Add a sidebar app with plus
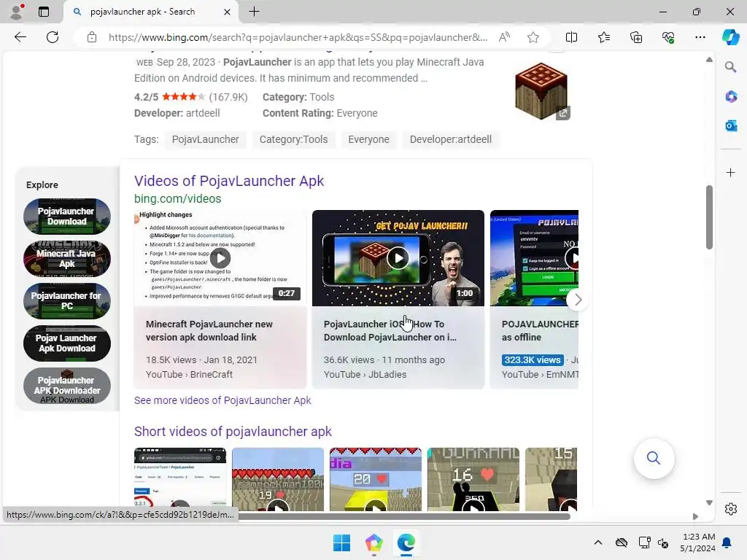This screenshot has width=747, height=560. [730, 172]
